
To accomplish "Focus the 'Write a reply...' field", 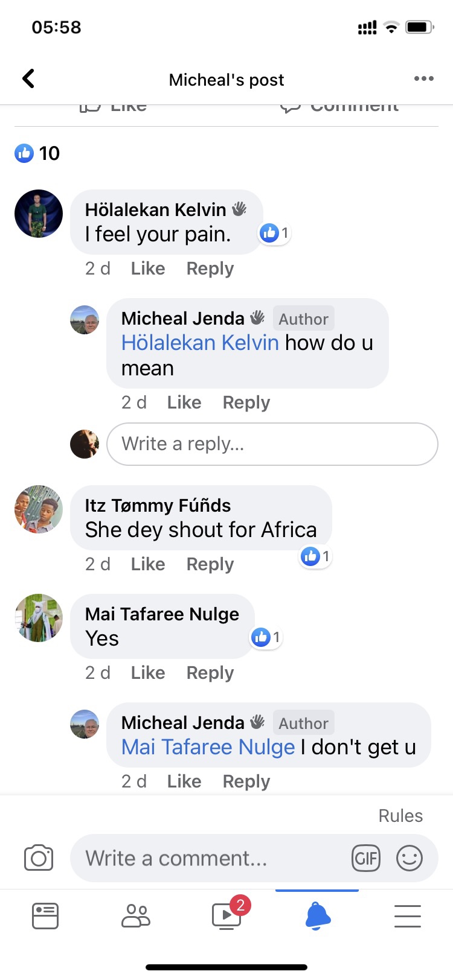I will [x=272, y=444].
